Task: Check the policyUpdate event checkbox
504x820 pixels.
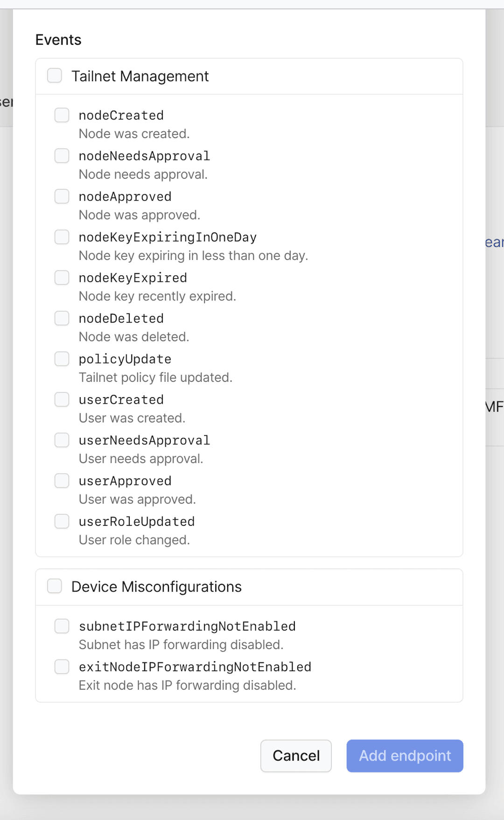Action: (x=62, y=358)
